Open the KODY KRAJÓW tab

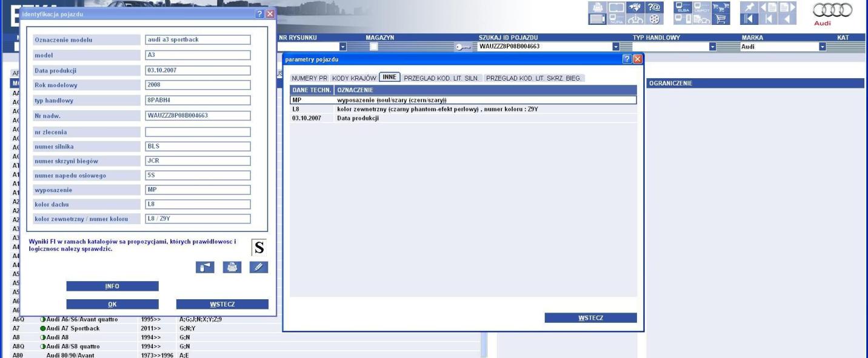point(354,78)
